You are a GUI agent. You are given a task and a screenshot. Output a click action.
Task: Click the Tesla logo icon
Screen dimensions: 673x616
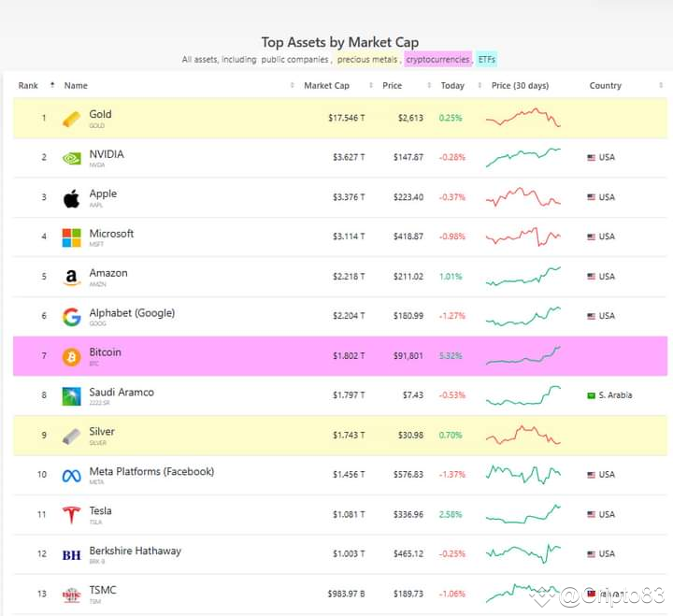(x=71, y=515)
